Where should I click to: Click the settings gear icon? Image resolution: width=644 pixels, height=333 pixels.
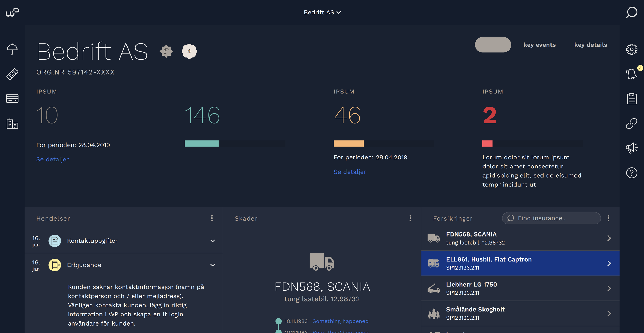pos(631,49)
